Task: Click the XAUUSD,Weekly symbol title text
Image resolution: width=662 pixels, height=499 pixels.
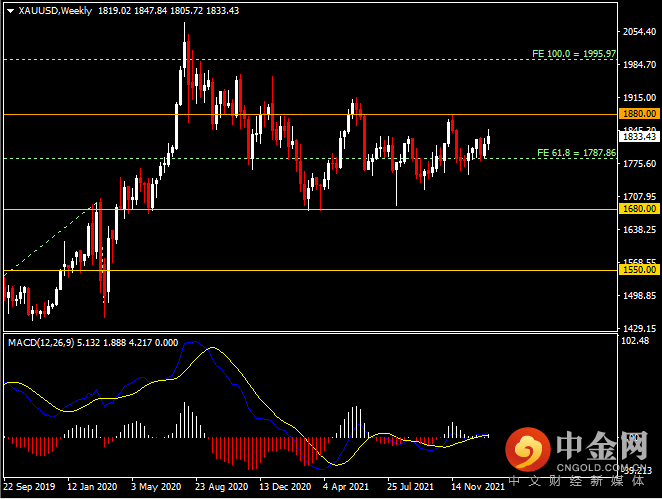Action: pos(55,11)
